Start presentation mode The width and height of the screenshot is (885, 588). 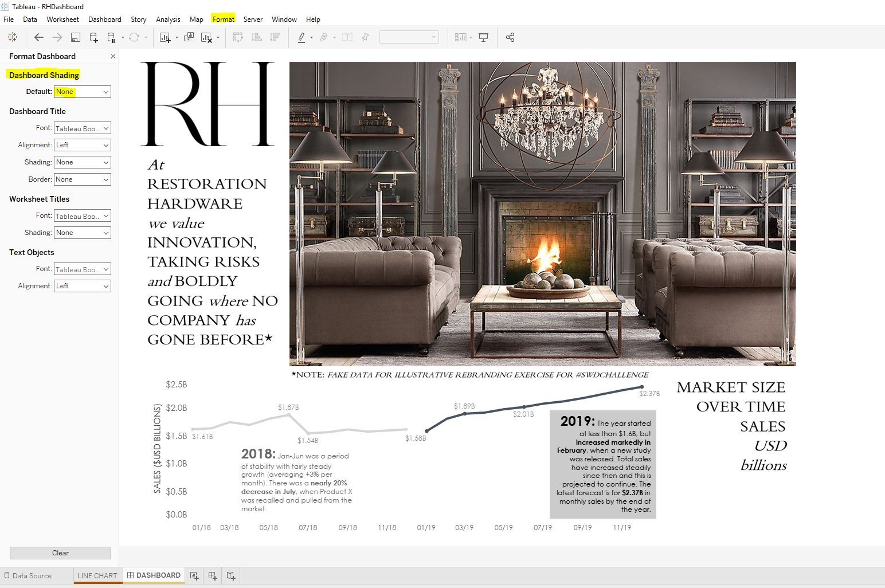tap(484, 37)
